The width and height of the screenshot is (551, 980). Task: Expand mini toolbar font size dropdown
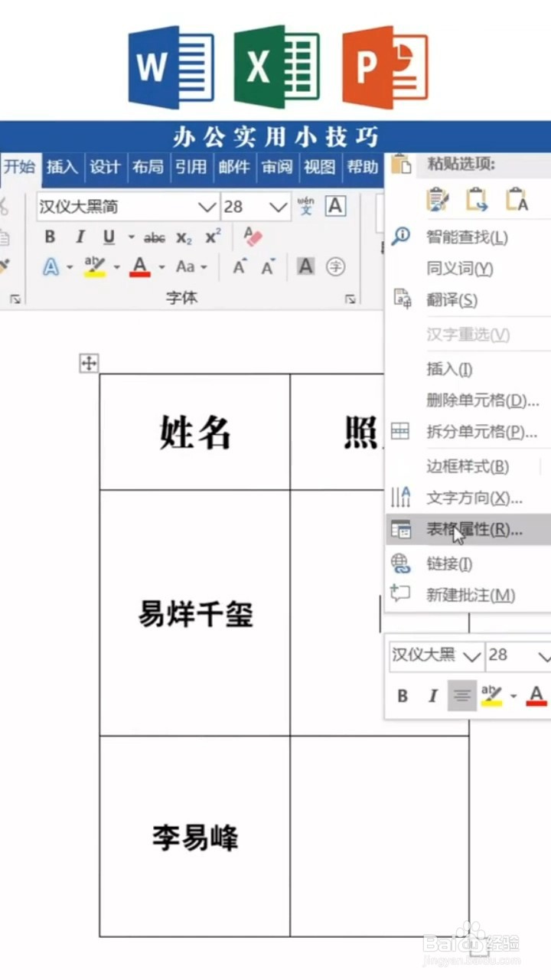click(543, 656)
